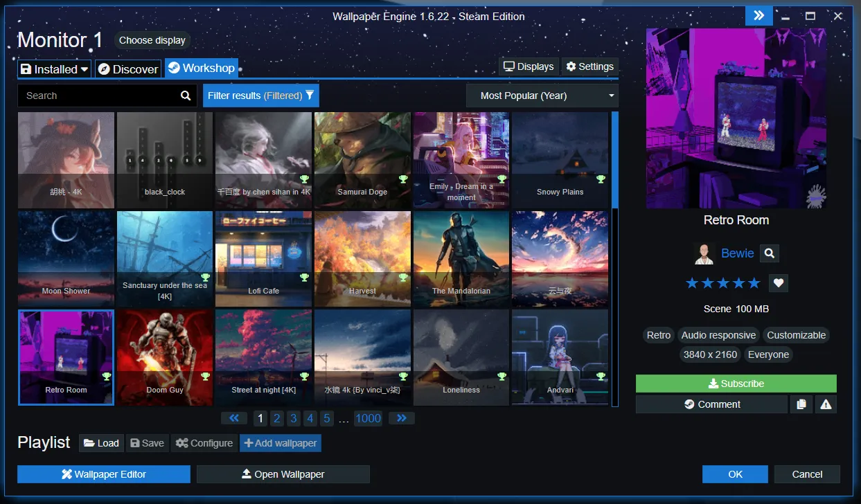Click the Audio responsive tag

(x=718, y=335)
